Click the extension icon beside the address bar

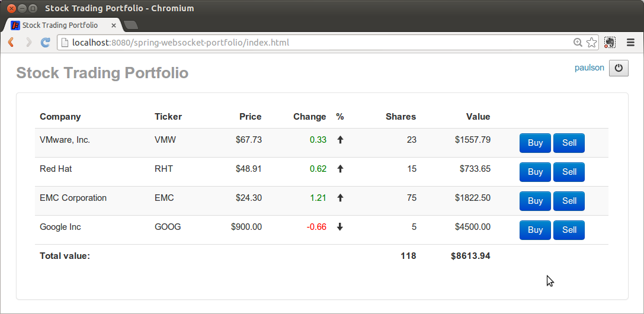click(610, 43)
